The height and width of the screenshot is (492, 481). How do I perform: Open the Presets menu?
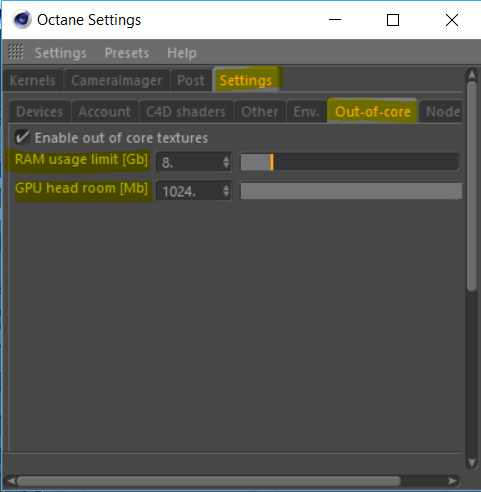(x=127, y=53)
